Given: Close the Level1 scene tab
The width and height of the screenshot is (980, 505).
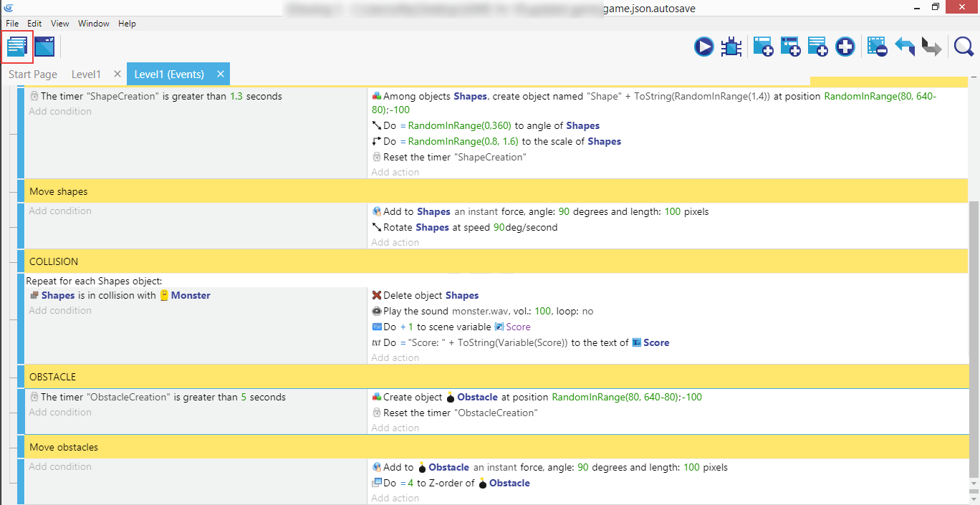Looking at the screenshot, I should point(117,74).
